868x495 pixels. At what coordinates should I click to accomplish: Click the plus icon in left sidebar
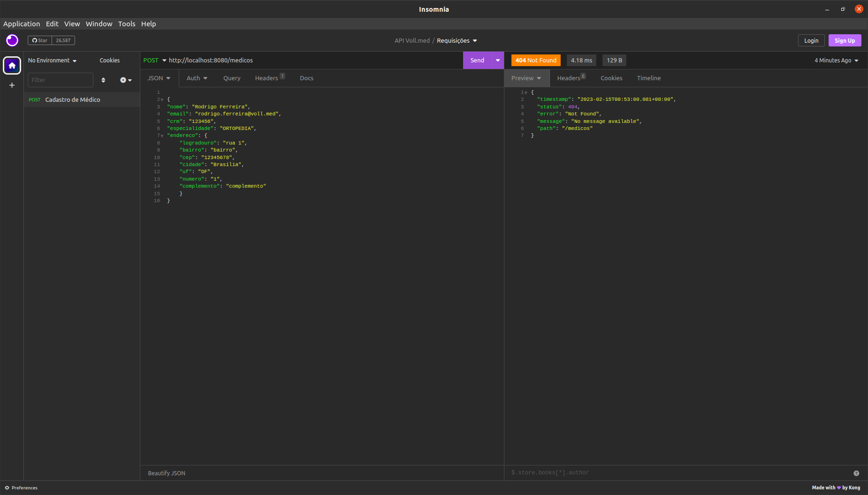(x=12, y=85)
